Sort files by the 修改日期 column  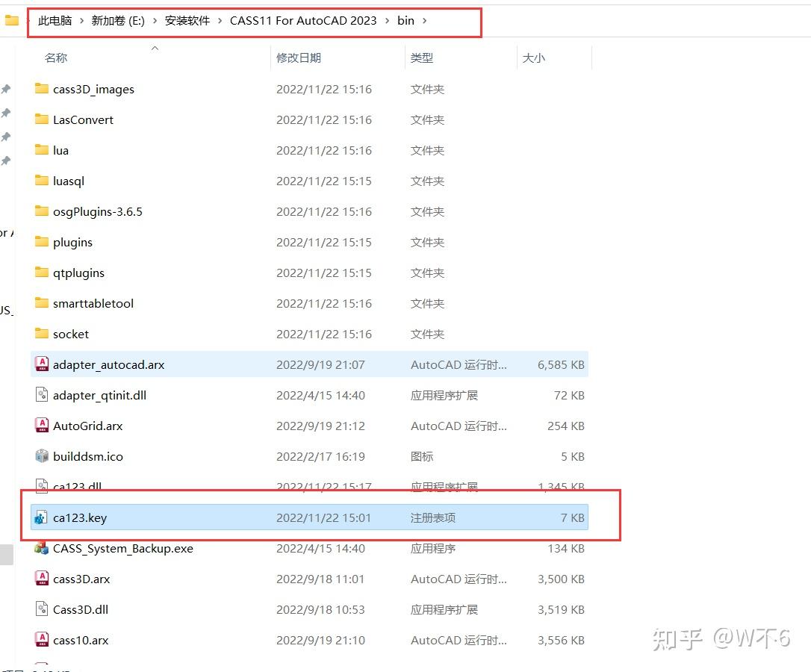pyautogui.click(x=299, y=57)
